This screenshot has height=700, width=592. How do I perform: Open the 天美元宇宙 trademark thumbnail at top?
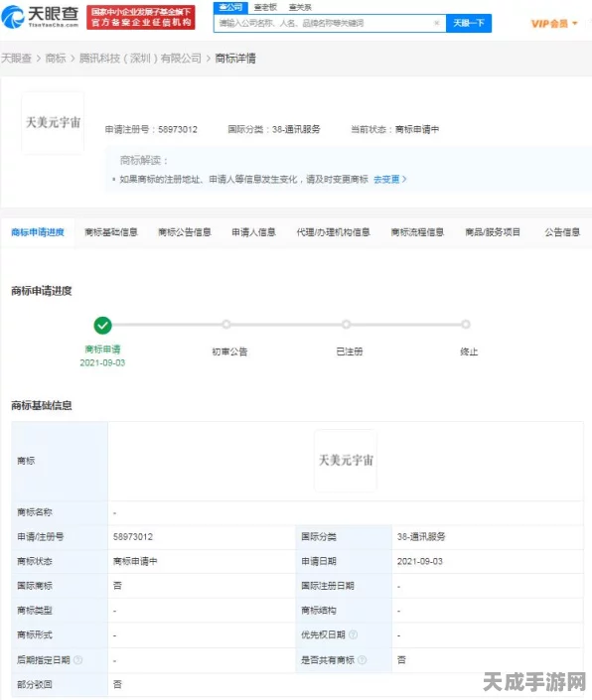[53, 122]
